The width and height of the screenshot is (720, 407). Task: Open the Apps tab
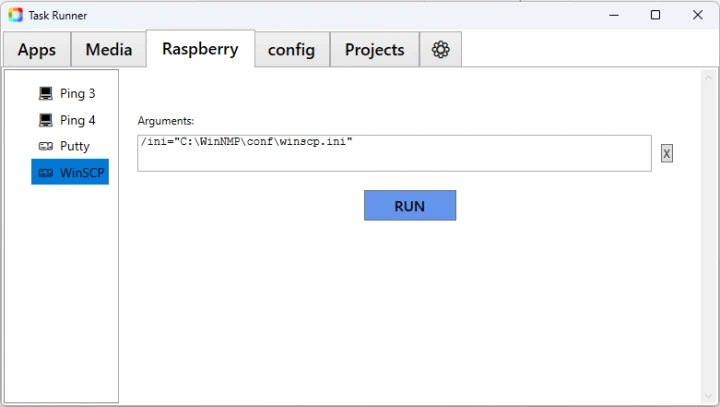click(x=37, y=50)
